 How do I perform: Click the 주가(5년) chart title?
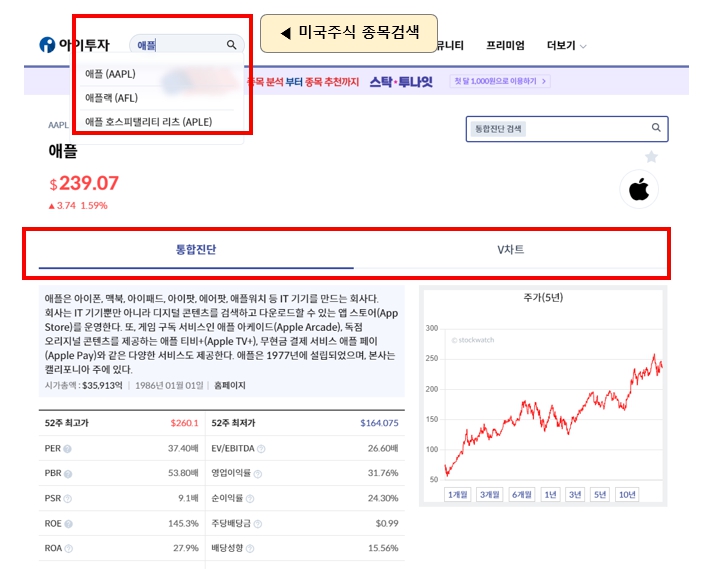(543, 298)
